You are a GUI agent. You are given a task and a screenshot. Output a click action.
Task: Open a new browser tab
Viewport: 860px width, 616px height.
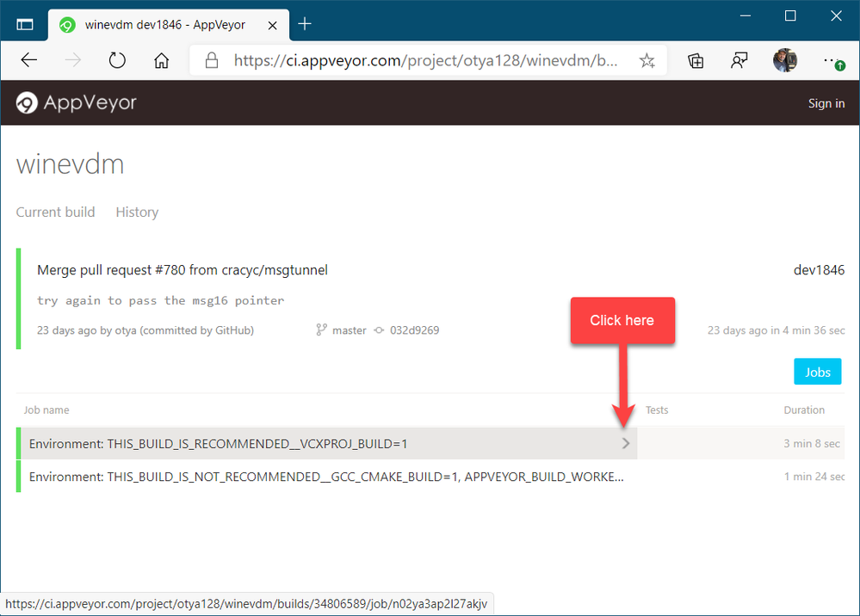click(x=305, y=24)
